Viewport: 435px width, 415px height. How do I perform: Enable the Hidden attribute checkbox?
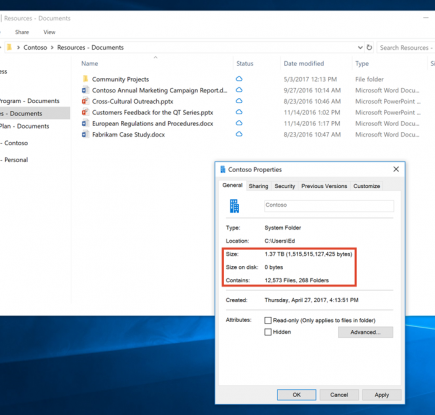click(x=268, y=332)
